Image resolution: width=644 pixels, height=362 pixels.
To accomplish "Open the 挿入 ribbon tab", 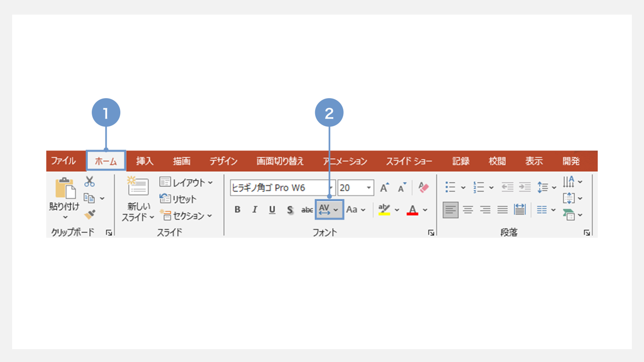I will pyautogui.click(x=145, y=161).
